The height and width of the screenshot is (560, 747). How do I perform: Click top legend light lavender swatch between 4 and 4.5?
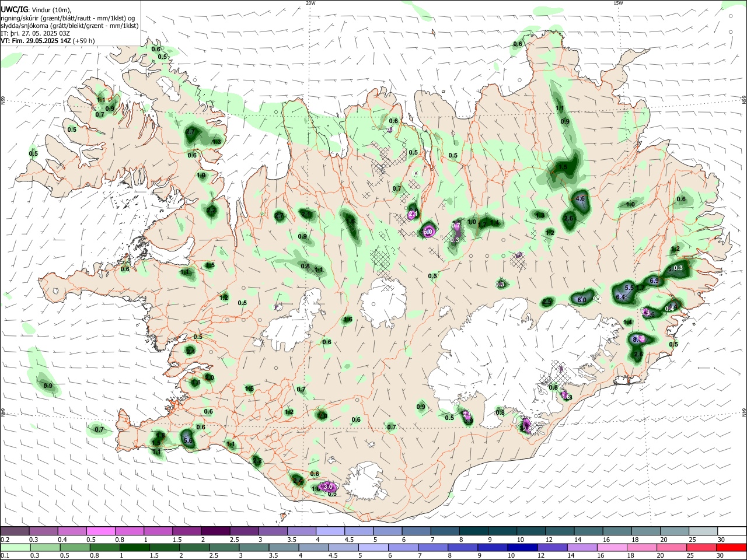(330, 531)
